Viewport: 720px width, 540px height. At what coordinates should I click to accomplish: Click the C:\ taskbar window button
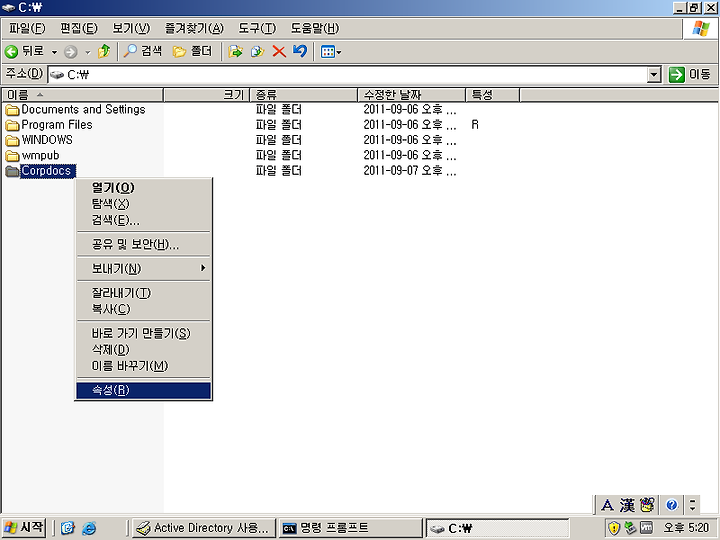point(497,528)
